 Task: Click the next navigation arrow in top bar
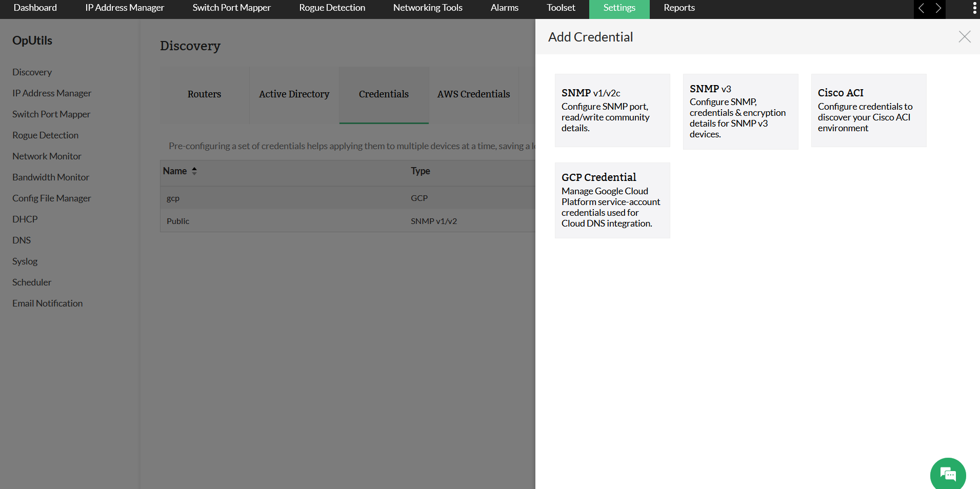pos(938,8)
